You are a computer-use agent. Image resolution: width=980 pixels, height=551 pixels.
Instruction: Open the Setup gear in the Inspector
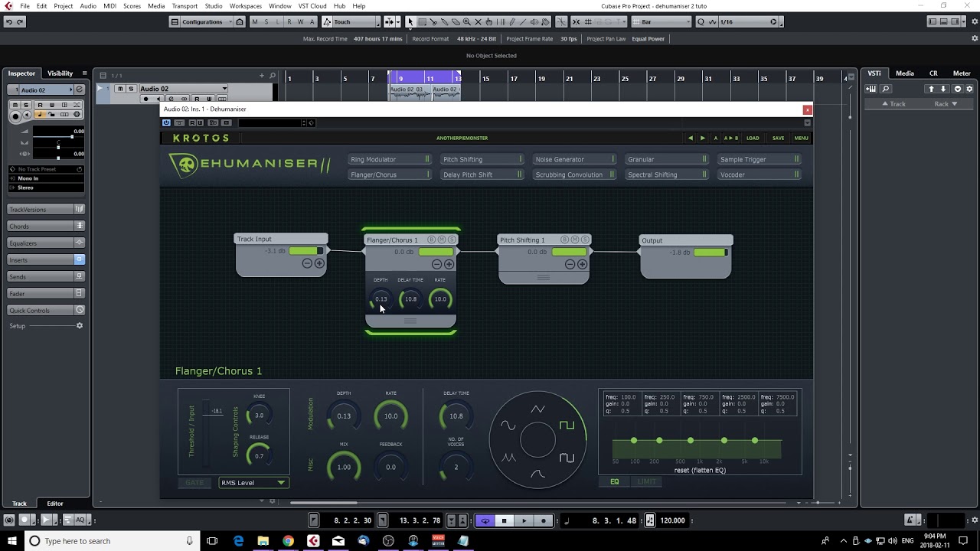tap(79, 326)
